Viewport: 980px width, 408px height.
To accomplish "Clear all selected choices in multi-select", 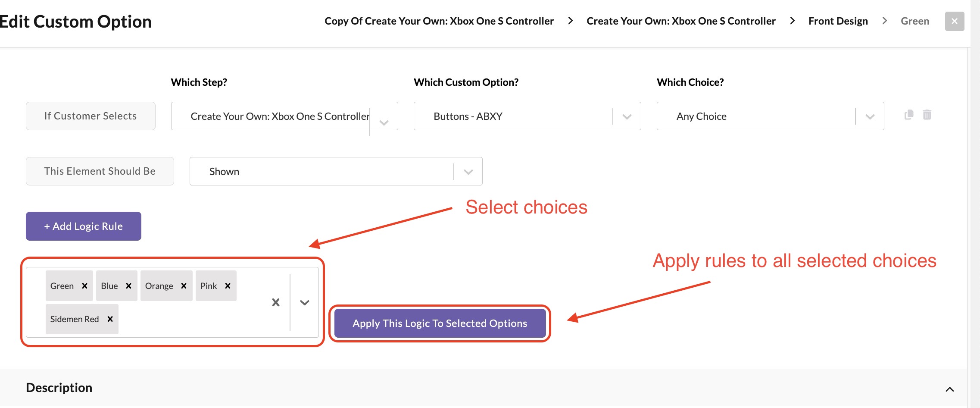I will [x=276, y=302].
